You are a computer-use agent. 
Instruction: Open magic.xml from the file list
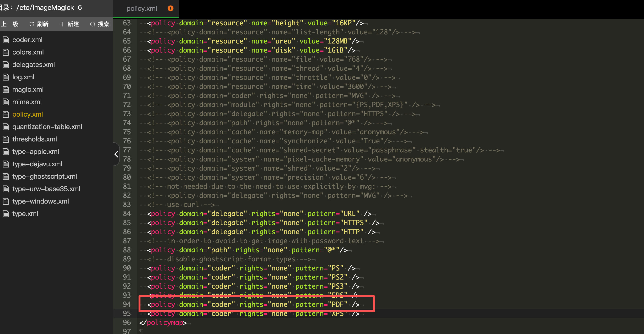pyautogui.click(x=28, y=90)
